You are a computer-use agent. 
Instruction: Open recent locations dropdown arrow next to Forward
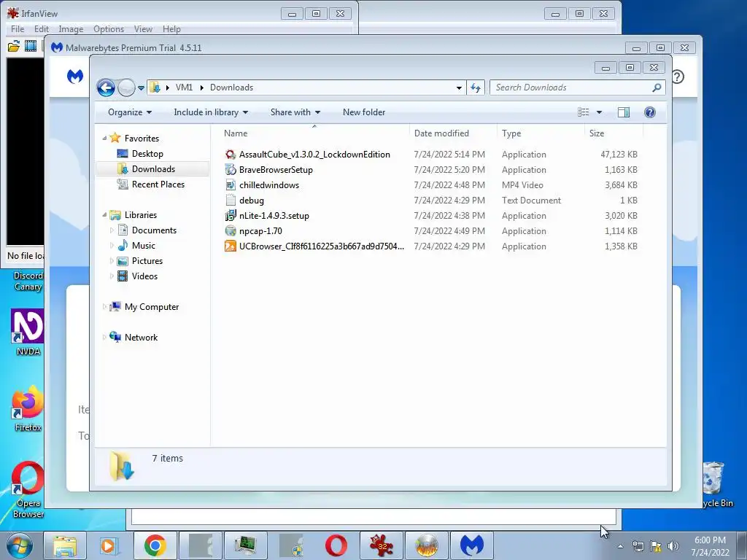click(x=141, y=88)
